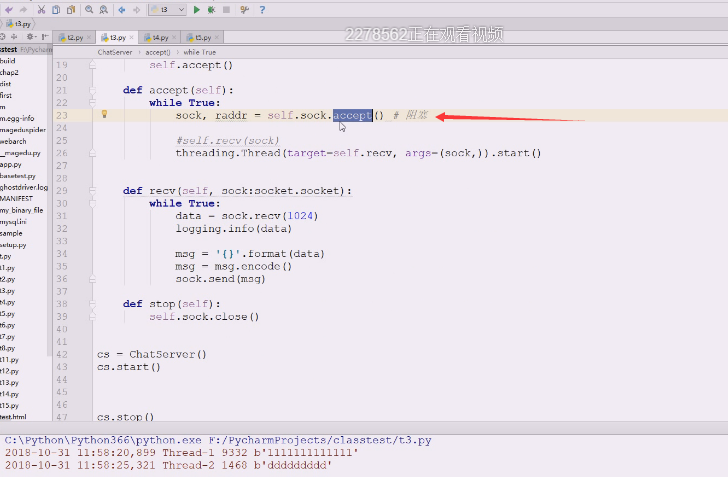728x477 pixels.
Task: Collapse the while fold at line 30
Action: [92, 203]
